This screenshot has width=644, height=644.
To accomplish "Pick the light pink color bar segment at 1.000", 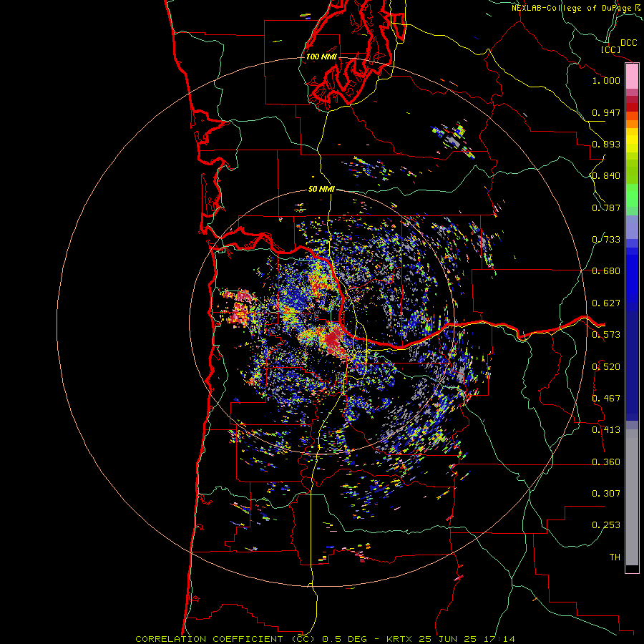I will (x=632, y=77).
